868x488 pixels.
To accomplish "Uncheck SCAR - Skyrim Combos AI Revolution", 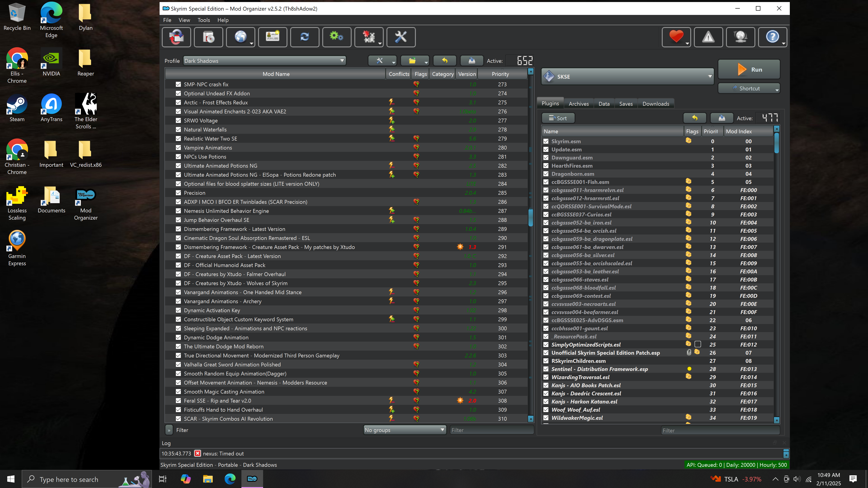I will [178, 419].
